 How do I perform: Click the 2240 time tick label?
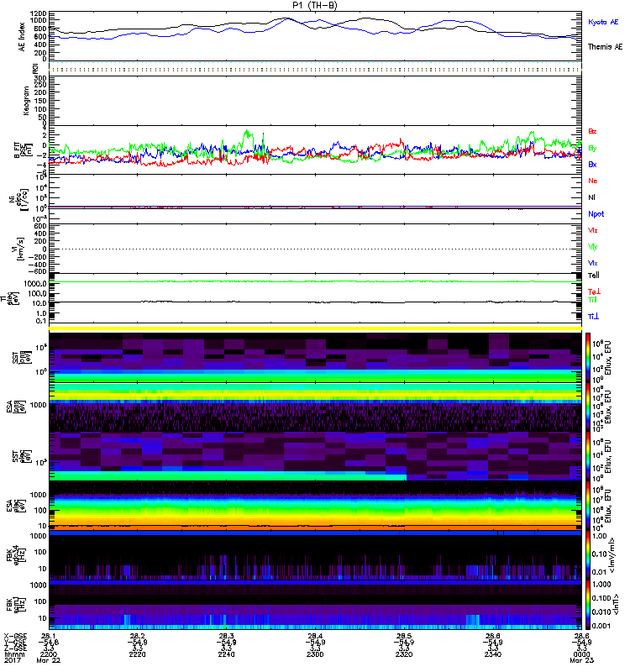(226, 654)
